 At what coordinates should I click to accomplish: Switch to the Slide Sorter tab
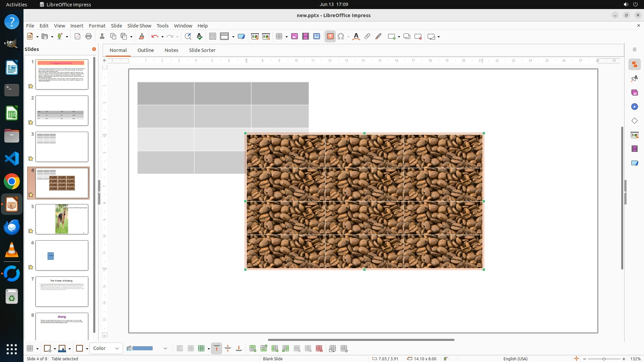pos(202,50)
